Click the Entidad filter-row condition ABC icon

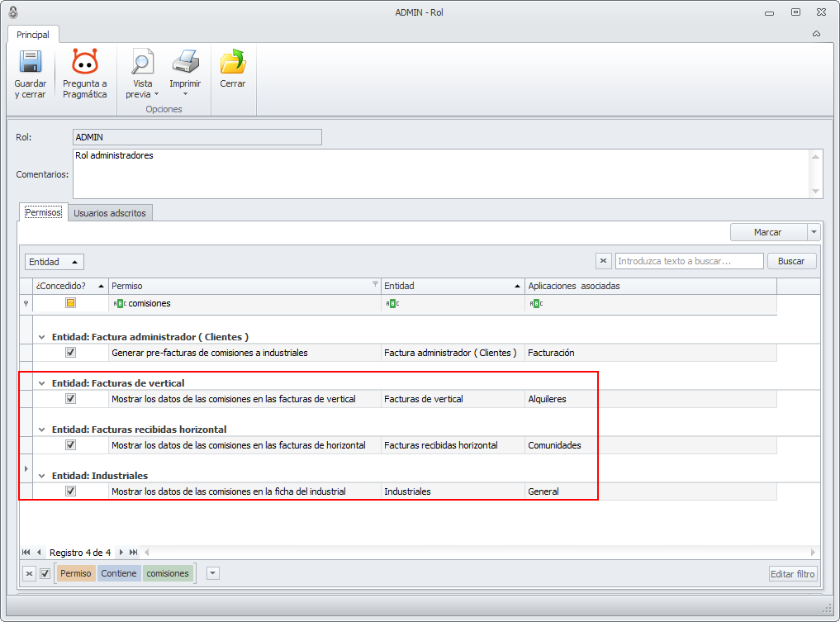392,304
